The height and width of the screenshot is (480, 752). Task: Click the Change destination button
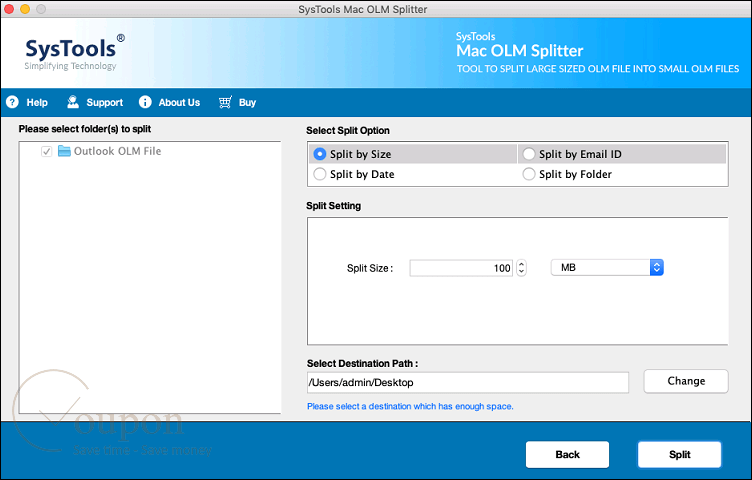(686, 381)
